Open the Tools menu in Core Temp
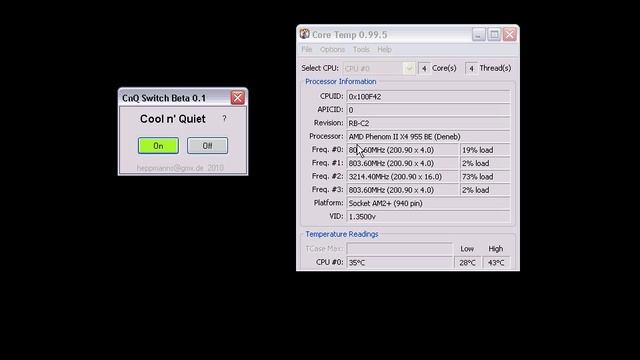The width and height of the screenshot is (640, 360). 361,49
